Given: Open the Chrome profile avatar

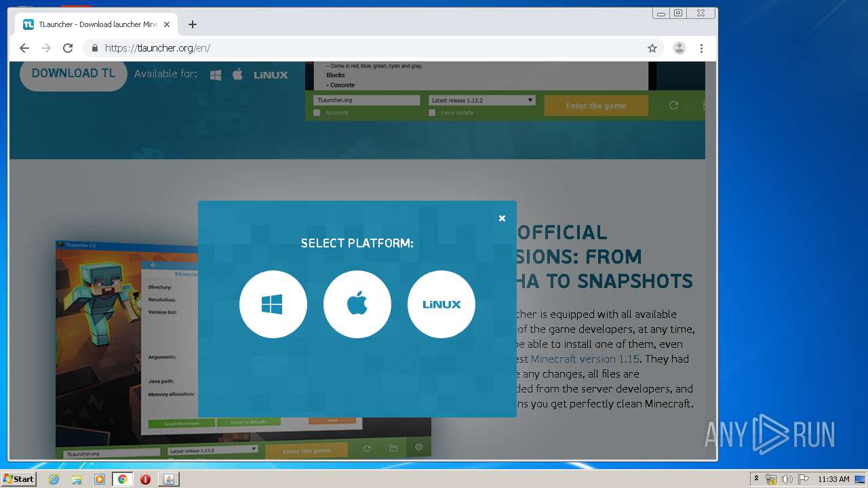Looking at the screenshot, I should [679, 48].
